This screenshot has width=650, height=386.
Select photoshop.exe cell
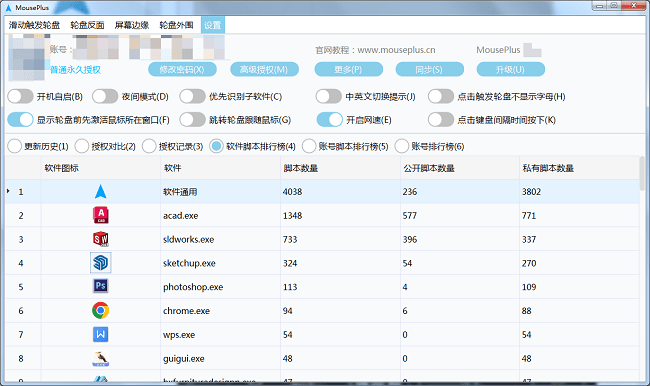(221, 287)
